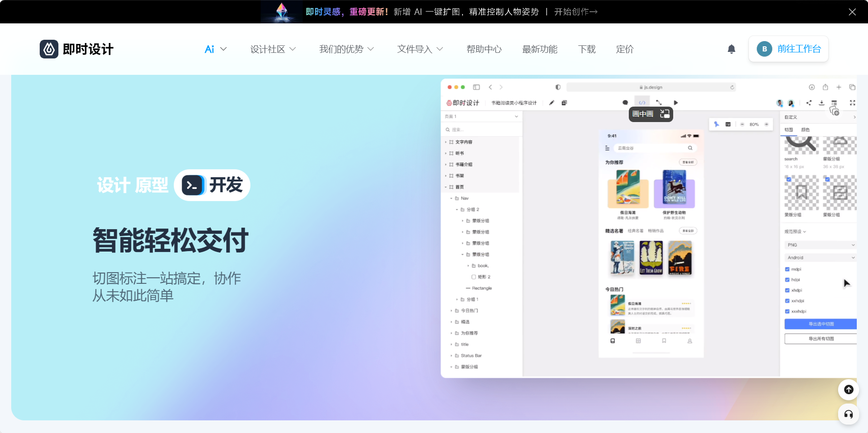Viewport: 868px width, 433px height.
Task: Click the 开发 terminal icon badge
Action: click(192, 185)
